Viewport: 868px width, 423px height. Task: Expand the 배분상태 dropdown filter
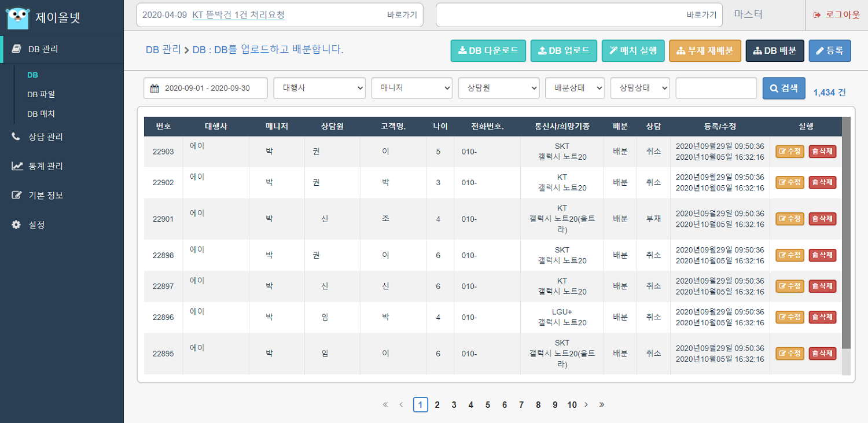[575, 88]
